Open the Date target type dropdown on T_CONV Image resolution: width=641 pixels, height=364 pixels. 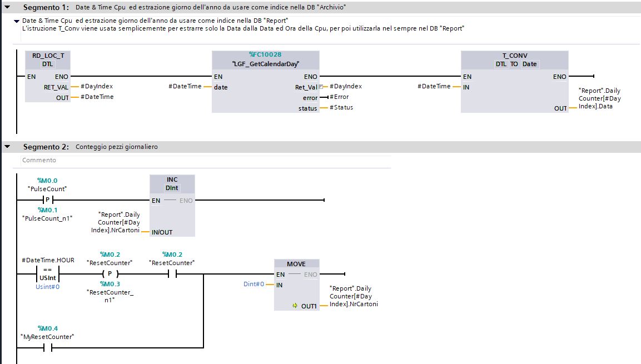[x=529, y=64]
